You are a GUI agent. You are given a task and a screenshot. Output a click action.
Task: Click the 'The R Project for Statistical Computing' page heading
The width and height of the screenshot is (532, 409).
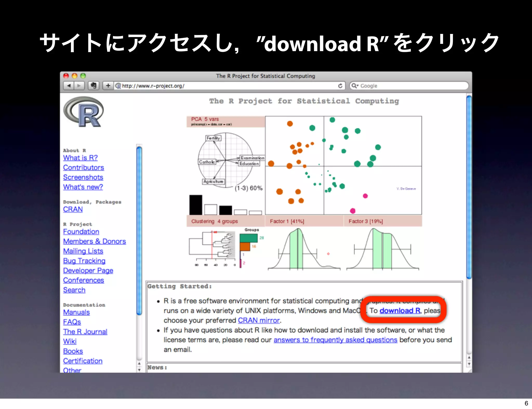[304, 101]
